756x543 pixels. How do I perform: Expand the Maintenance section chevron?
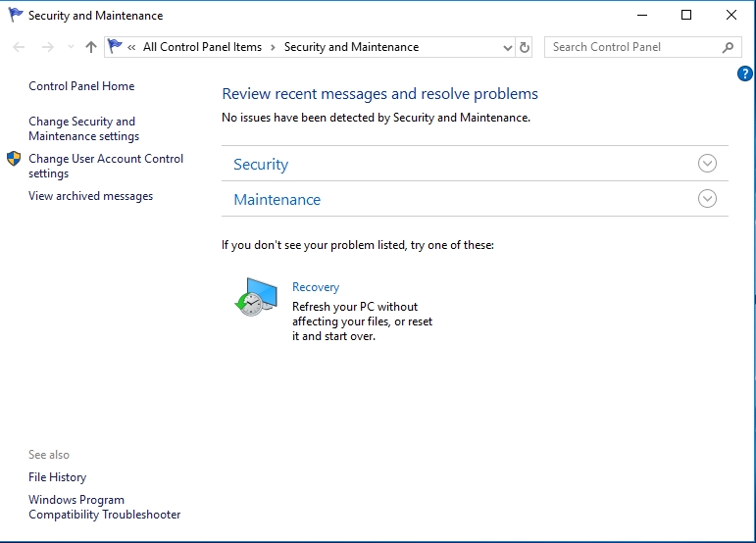(707, 199)
